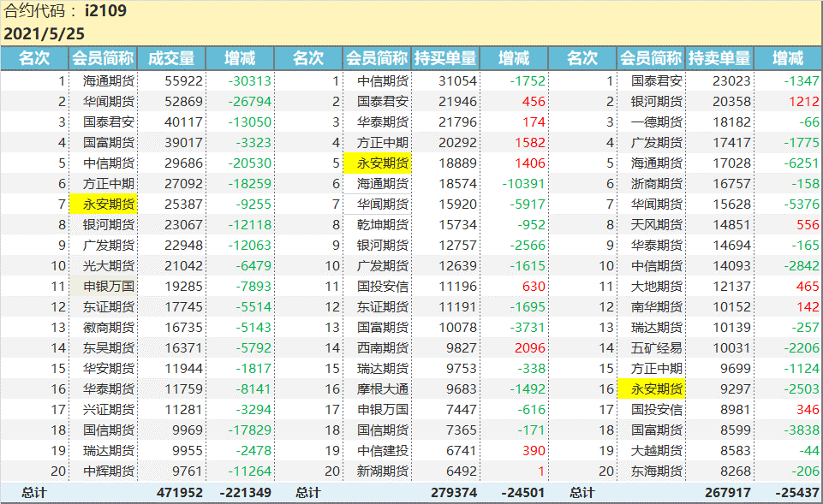Select the 新湖期货 member cell
Viewport: 823px width, 504px height.
click(383, 471)
